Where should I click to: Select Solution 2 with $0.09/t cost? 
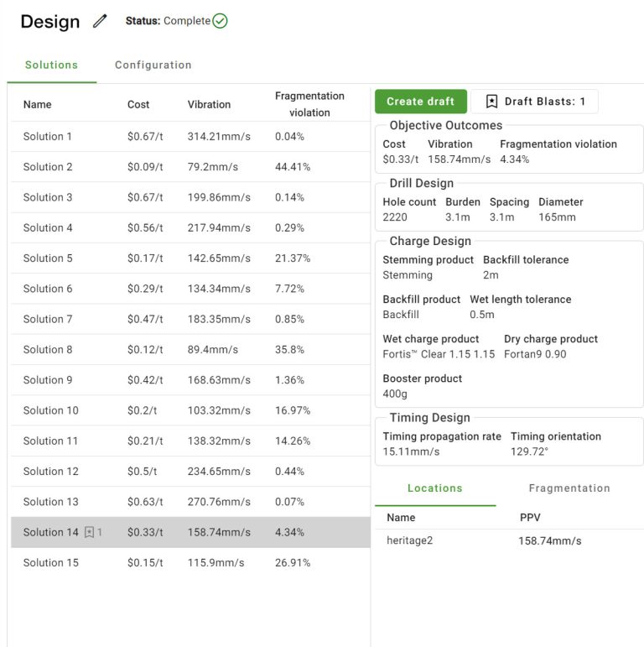coord(190,167)
